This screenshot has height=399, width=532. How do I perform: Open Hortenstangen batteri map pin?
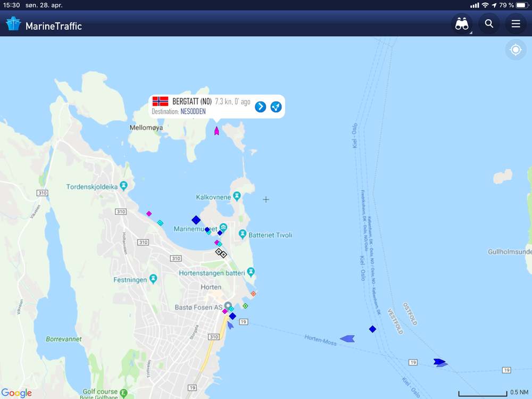(x=251, y=272)
